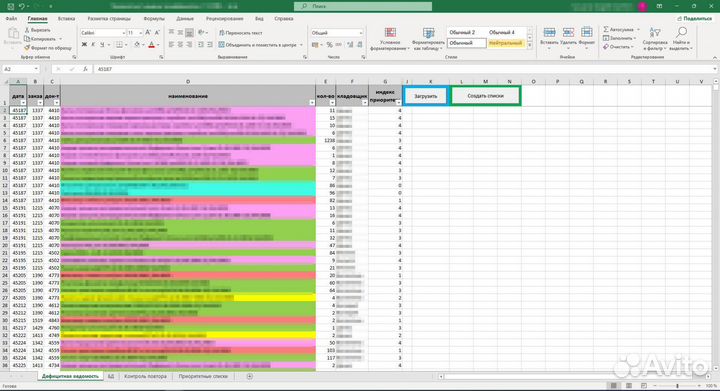The image size is (720, 391).
Task: Click the increase indent icon
Action: pos(210,45)
